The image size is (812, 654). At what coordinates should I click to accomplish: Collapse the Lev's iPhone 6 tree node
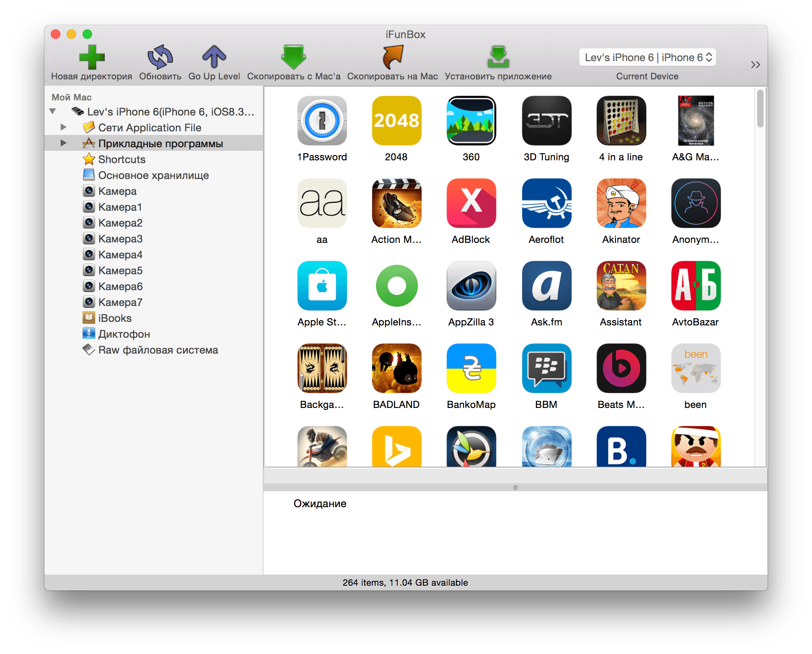(x=53, y=112)
